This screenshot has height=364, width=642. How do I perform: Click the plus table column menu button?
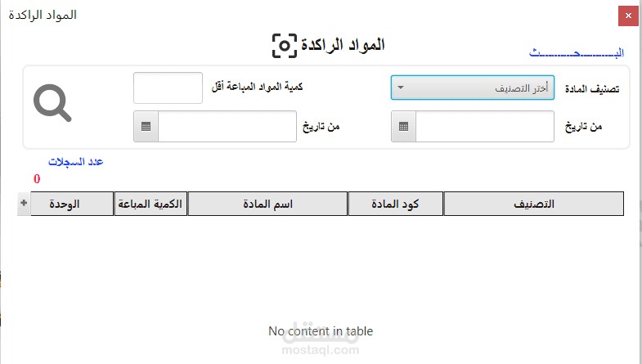23,204
